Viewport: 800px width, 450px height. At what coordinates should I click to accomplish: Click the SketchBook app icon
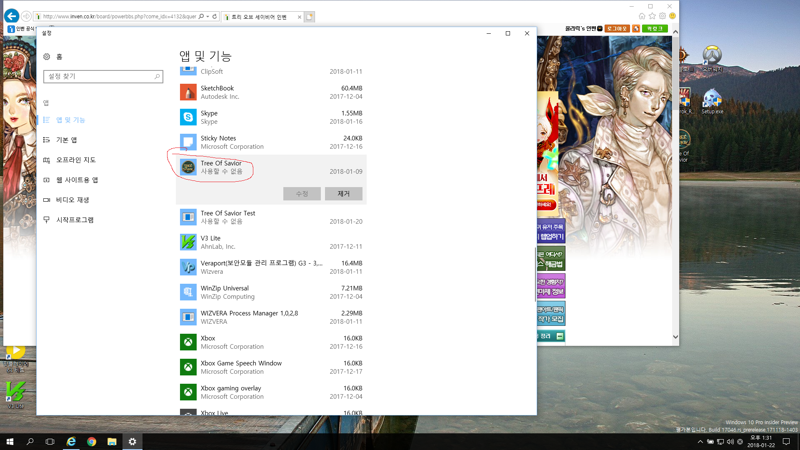pos(188,92)
